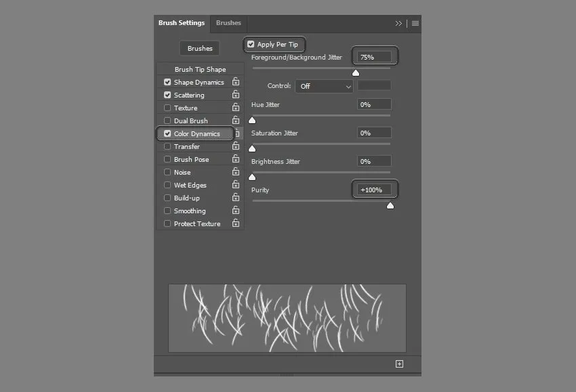This screenshot has width=576, height=392.
Task: Create new brush with the plus icon
Action: click(399, 364)
